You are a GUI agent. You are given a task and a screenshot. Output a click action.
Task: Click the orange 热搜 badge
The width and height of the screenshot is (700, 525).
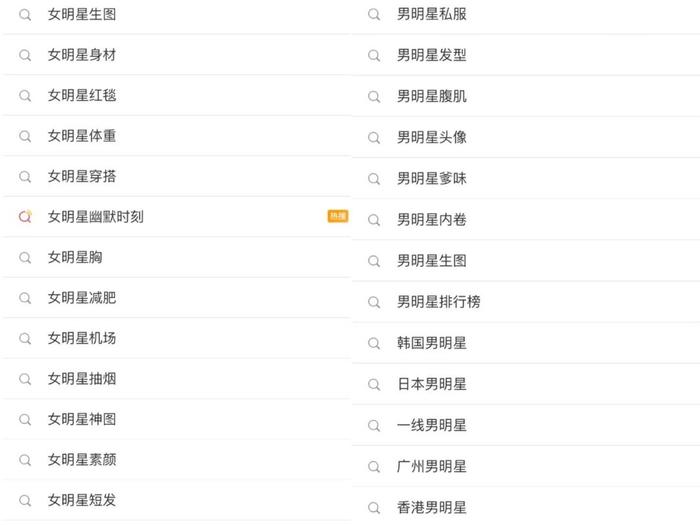[x=338, y=216]
